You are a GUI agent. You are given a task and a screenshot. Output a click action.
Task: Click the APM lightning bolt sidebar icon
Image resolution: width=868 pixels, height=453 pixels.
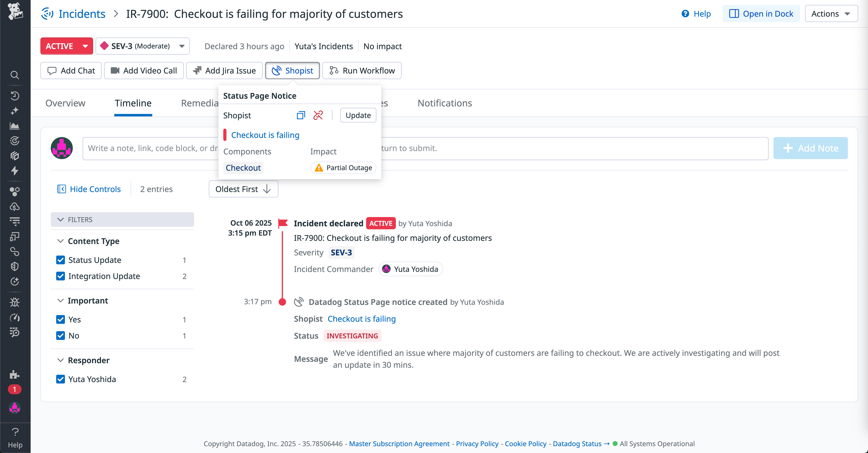[15, 171]
